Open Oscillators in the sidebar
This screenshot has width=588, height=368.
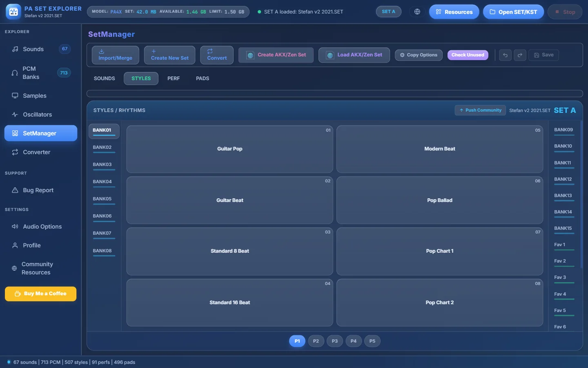(x=41, y=114)
